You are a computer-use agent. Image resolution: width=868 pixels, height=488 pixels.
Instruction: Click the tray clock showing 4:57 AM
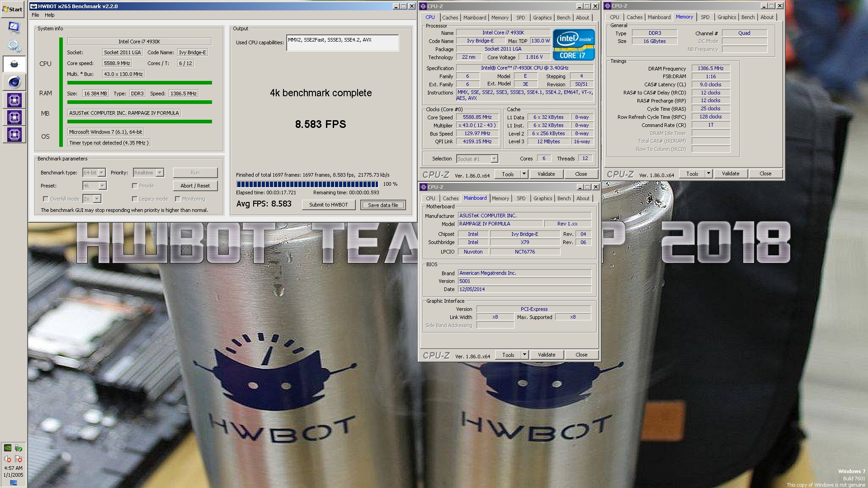coord(13,468)
